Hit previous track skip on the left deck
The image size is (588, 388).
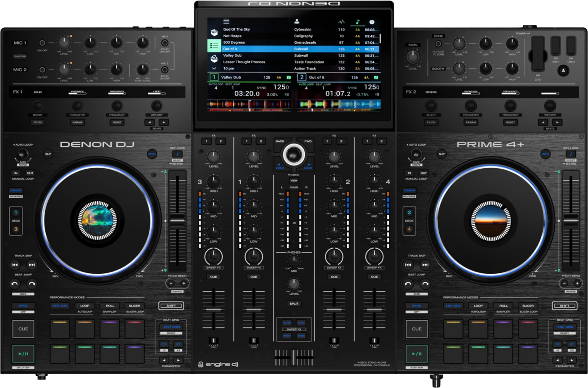(15, 265)
